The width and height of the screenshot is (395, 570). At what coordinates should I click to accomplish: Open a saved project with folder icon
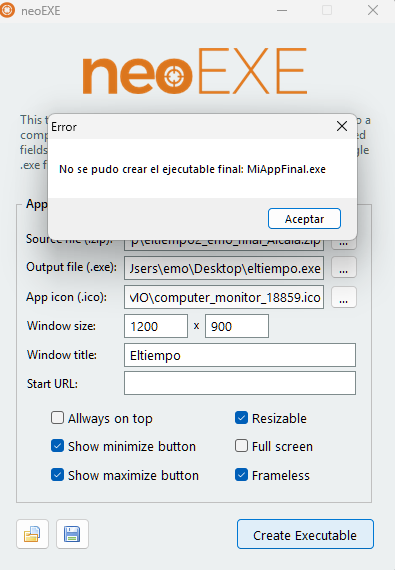tap(32, 534)
